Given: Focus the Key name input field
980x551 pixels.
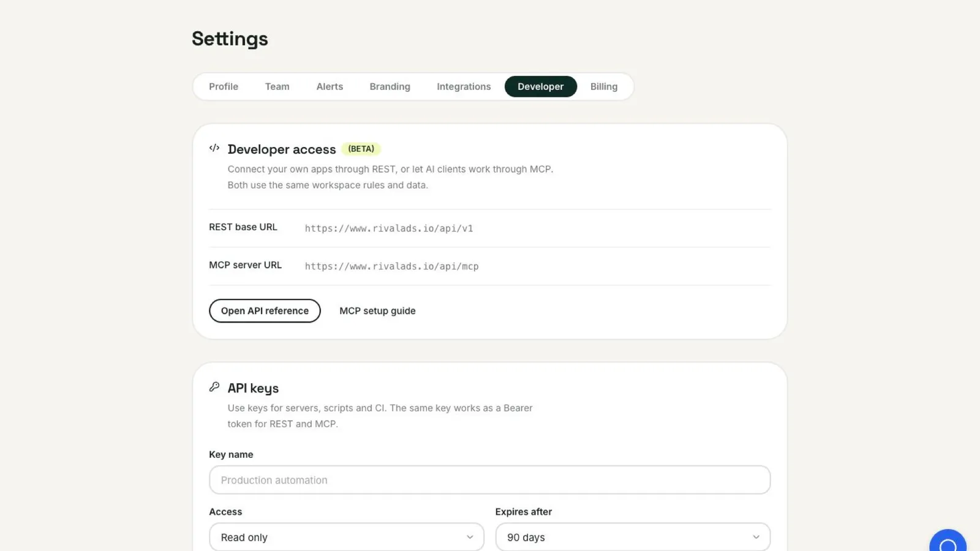Looking at the screenshot, I should (x=490, y=480).
